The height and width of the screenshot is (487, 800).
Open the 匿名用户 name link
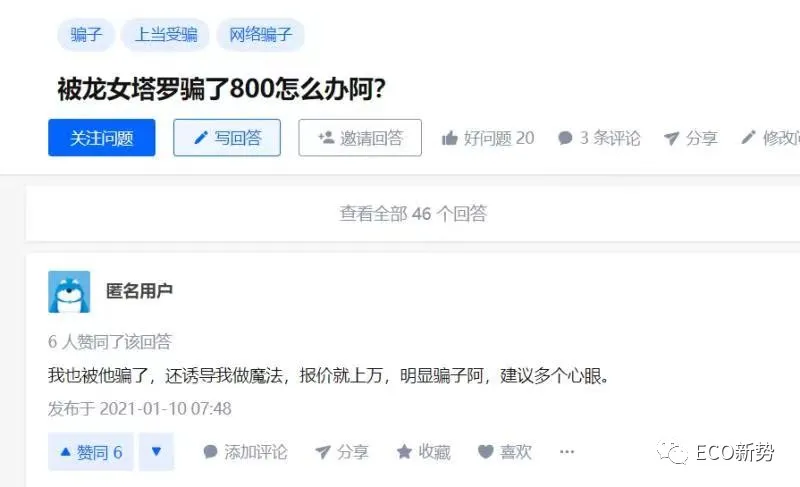139,291
